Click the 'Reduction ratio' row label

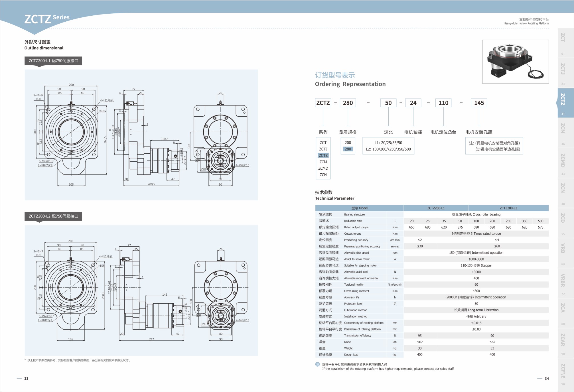click(x=353, y=221)
